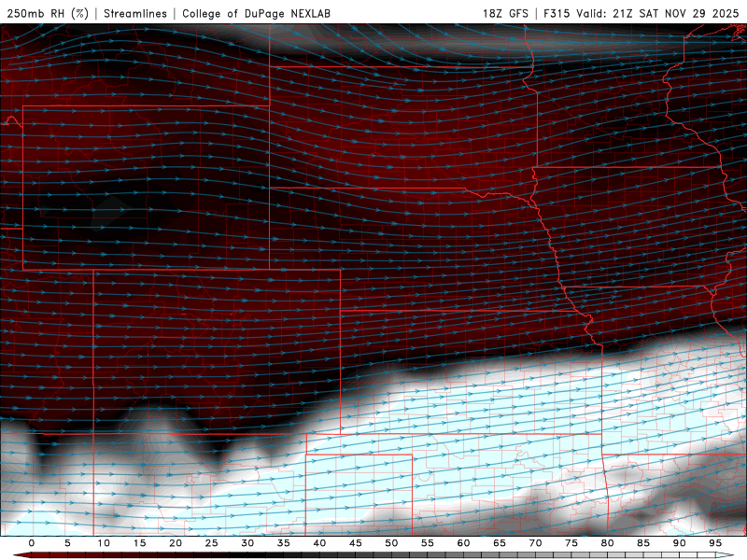Viewport: 747px width, 560px height.
Task: Select the "15" label on the RH legend
Action: coord(139,543)
